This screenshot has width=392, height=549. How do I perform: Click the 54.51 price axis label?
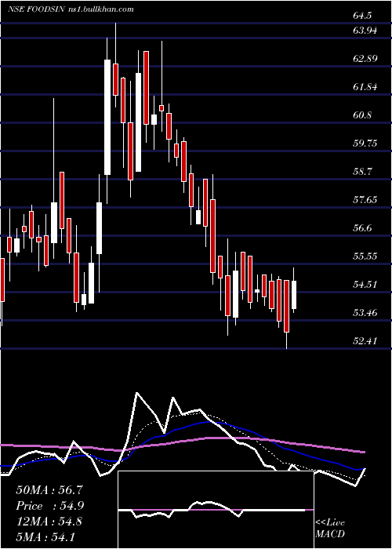(x=365, y=284)
